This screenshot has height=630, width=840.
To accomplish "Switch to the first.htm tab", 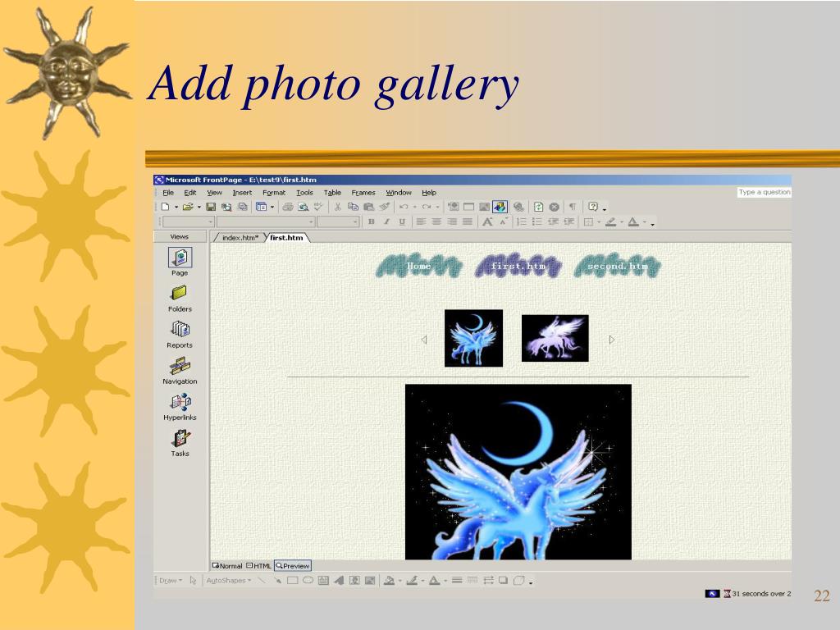I will pyautogui.click(x=286, y=237).
